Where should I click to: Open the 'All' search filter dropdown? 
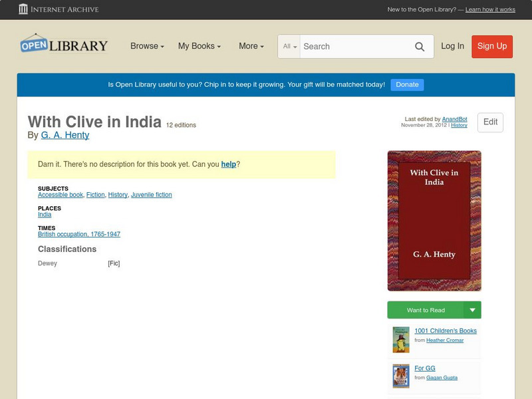[290, 47]
